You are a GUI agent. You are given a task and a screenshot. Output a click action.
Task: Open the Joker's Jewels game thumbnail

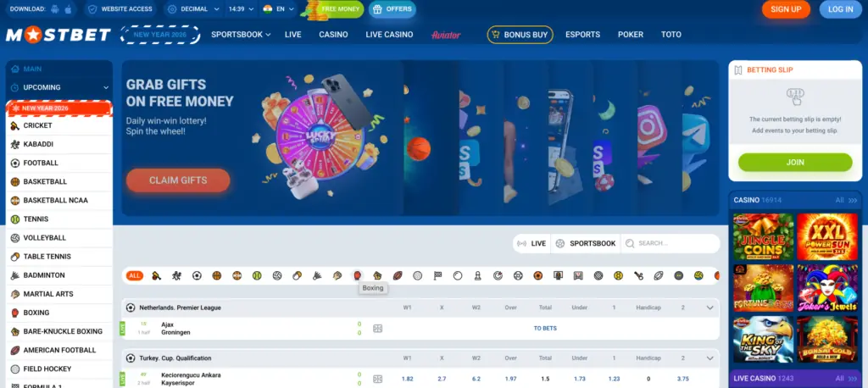click(x=827, y=288)
